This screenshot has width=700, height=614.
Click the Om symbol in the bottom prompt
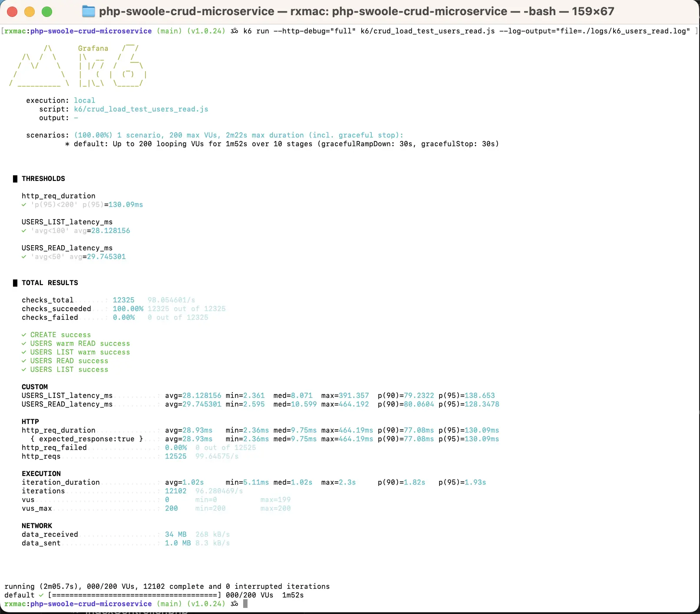[x=234, y=604]
